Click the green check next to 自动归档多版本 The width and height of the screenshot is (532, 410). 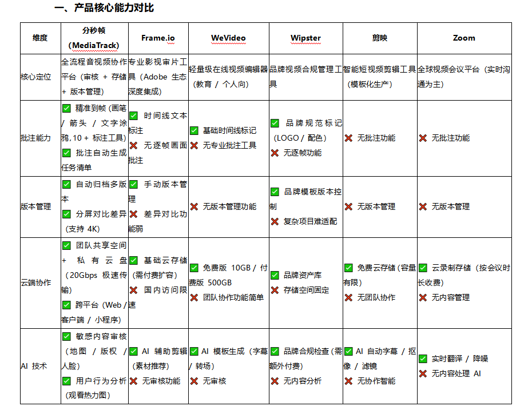pos(66,184)
